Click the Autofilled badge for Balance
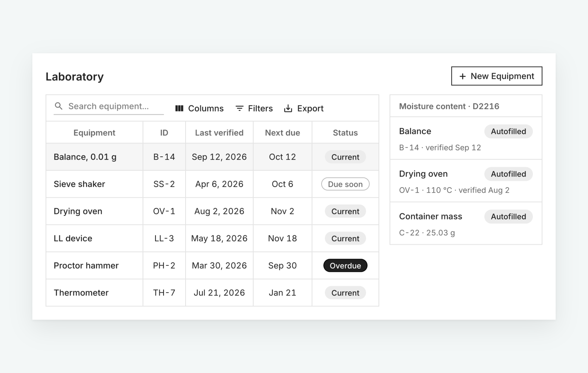This screenshot has width=588, height=373. 509,131
